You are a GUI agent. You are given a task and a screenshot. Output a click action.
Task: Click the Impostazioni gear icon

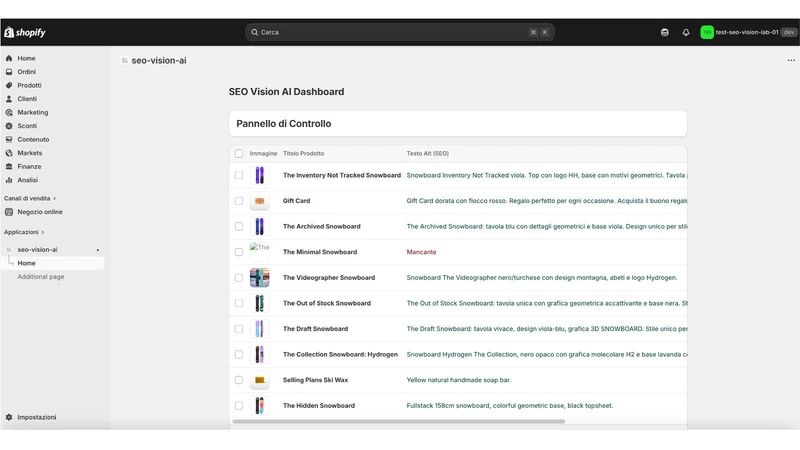[9, 417]
